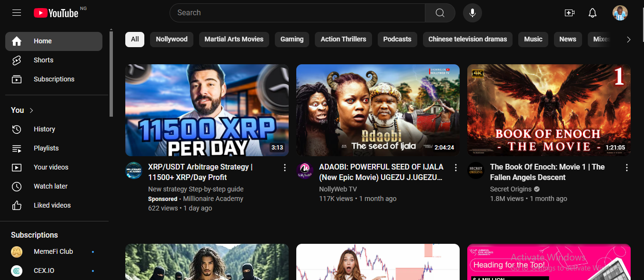The width and height of the screenshot is (644, 280).
Task: Visit the NollyWeb TV channel name
Action: 338,189
